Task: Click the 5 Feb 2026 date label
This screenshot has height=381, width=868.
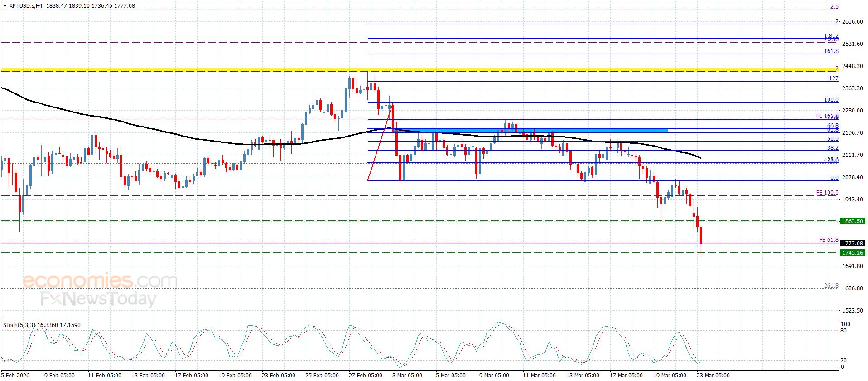Action: pos(16,376)
